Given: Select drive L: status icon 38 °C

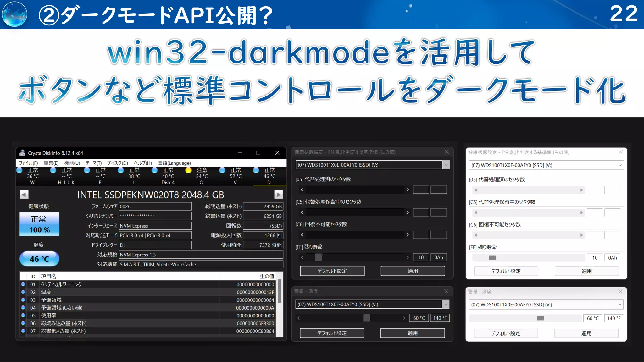Looking at the screenshot, I should pyautogui.click(x=121, y=170).
